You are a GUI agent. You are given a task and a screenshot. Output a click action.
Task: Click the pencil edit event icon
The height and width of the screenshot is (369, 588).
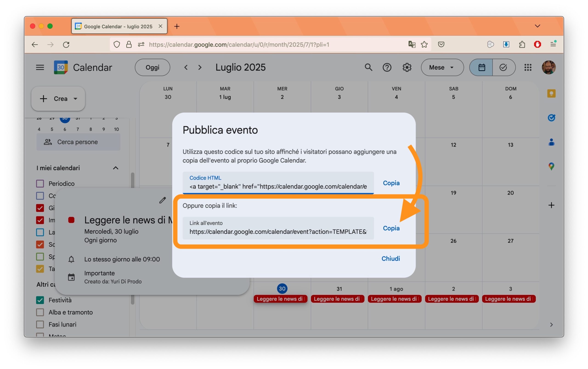click(162, 200)
